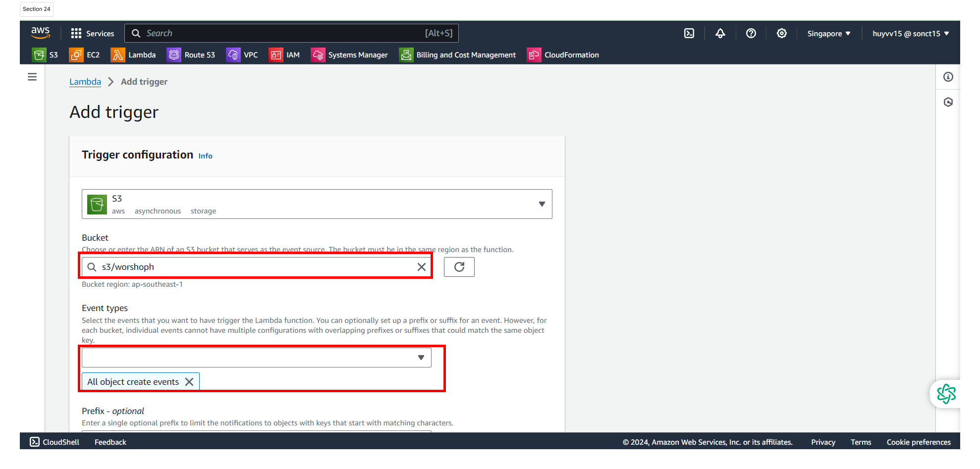
Task: Click the Services label in top bar
Action: tap(100, 34)
